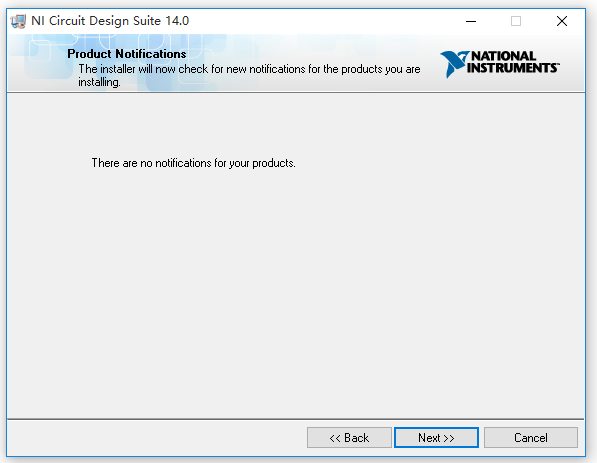Screen dimensions: 597x463
Task: Abort the installation with the Cancel button
Action: tap(531, 437)
